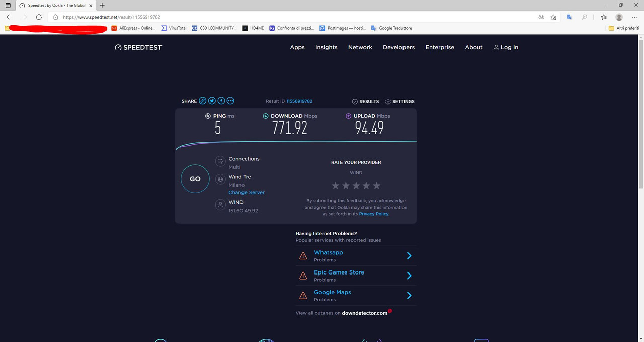644x342 pixels.
Task: Click the Google Maps warning icon
Action: pyautogui.click(x=303, y=295)
